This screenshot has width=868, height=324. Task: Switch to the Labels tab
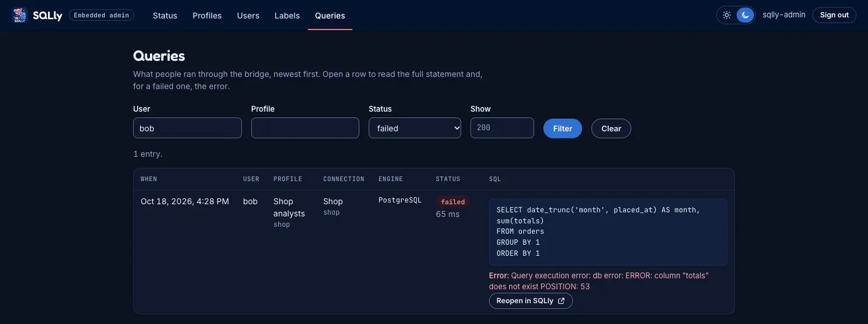click(x=287, y=16)
